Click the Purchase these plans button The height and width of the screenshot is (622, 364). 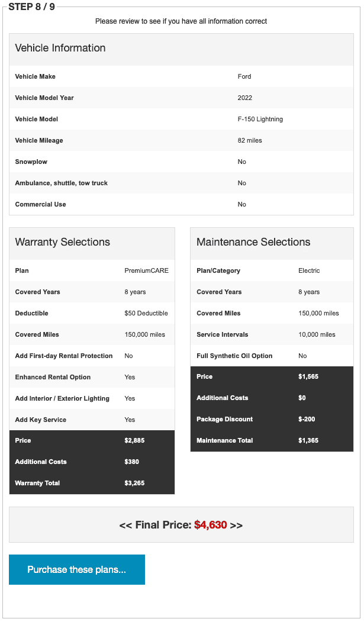(77, 569)
